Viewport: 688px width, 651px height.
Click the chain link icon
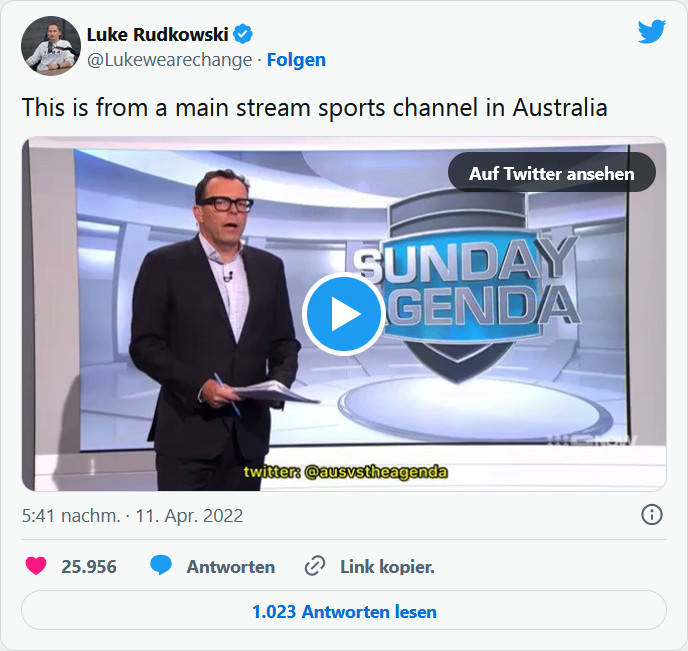[x=315, y=566]
